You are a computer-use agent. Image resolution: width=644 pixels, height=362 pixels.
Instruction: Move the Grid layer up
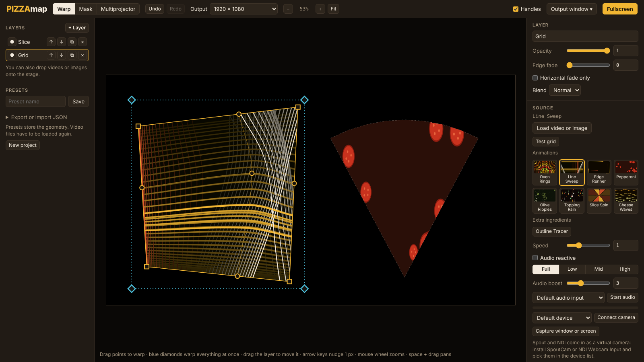pyautogui.click(x=51, y=55)
